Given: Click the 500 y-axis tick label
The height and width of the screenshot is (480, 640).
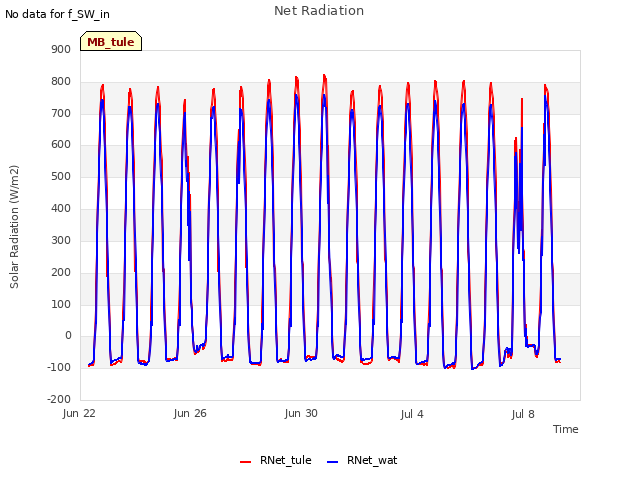Looking at the screenshot, I should [x=61, y=176].
